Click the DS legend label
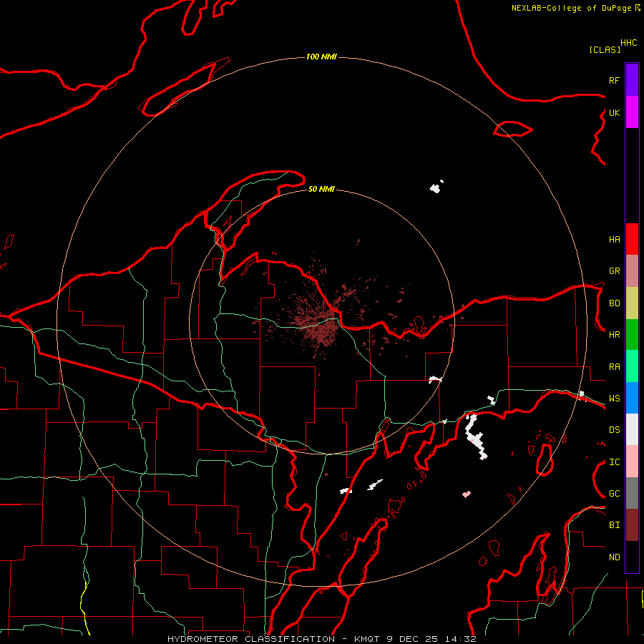Viewport: 644px width, 644px height. point(614,429)
